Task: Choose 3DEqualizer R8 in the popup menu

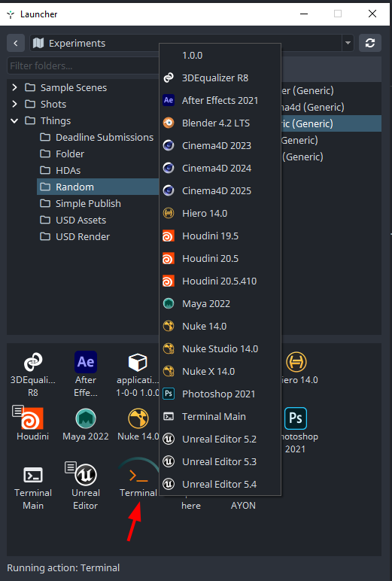Action: [220, 78]
